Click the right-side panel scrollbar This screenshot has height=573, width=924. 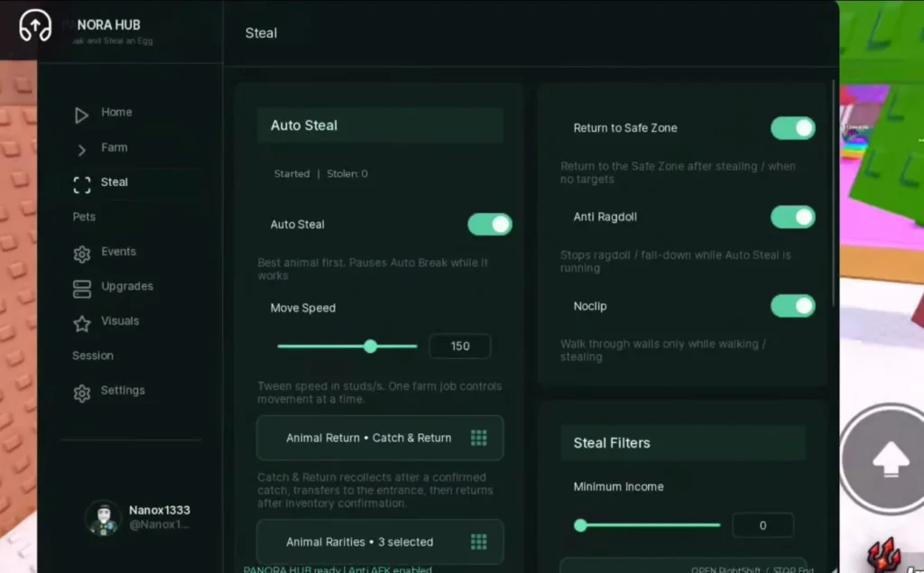pyautogui.click(x=834, y=195)
